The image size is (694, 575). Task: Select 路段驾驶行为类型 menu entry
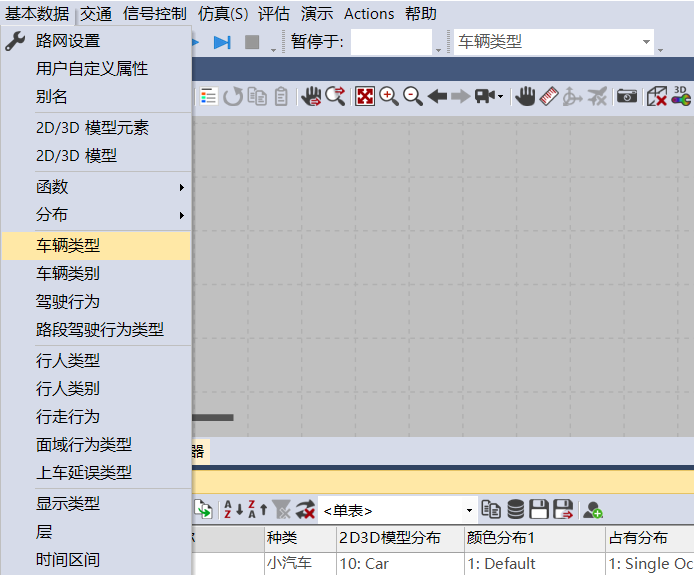point(96,330)
